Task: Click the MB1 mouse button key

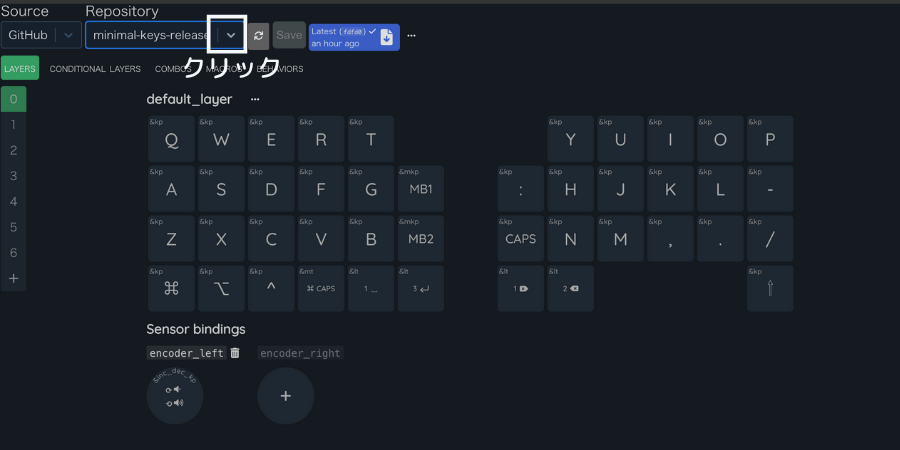Action: (x=421, y=189)
